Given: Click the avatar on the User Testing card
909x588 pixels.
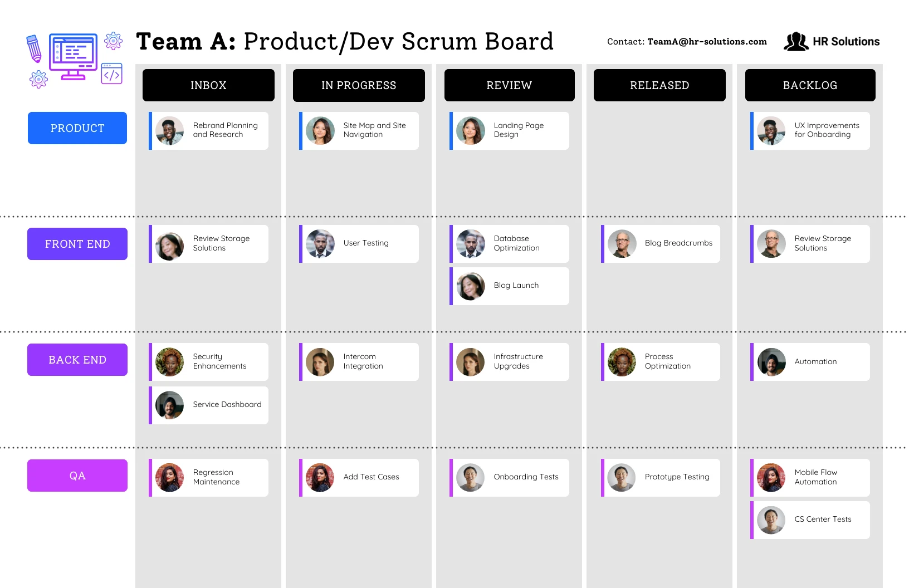Looking at the screenshot, I should tap(320, 243).
